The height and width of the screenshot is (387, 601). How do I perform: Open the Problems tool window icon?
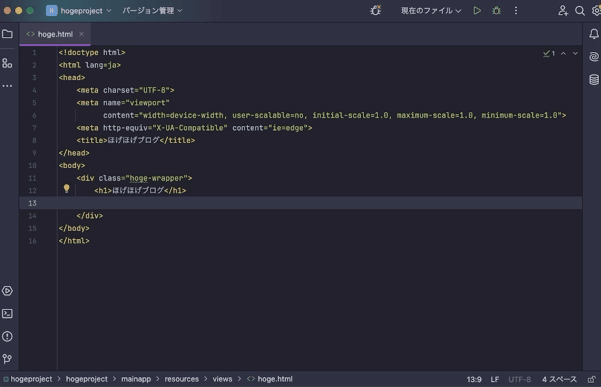[x=7, y=336]
